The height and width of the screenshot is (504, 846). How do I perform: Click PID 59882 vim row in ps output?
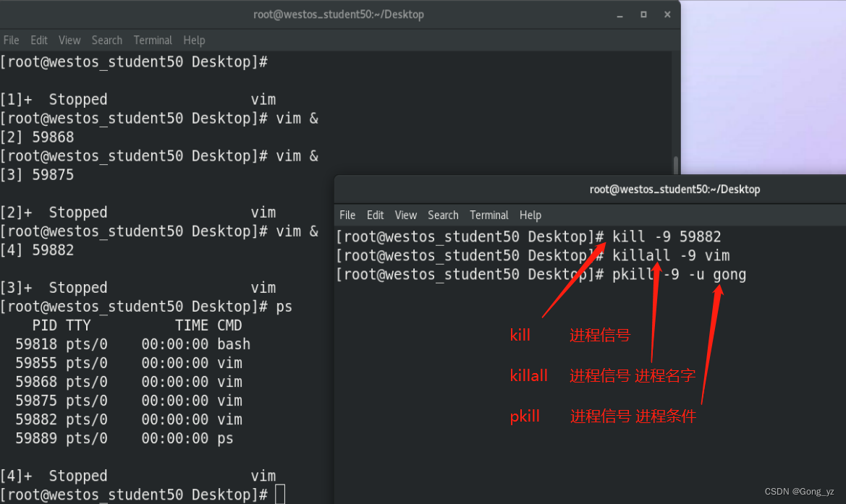point(128,419)
